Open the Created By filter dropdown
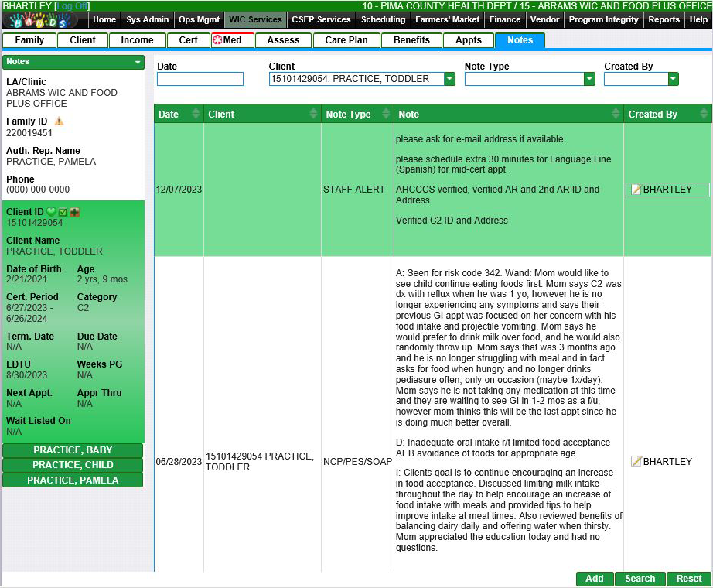Image resolution: width=713 pixels, height=588 pixels. (x=673, y=79)
